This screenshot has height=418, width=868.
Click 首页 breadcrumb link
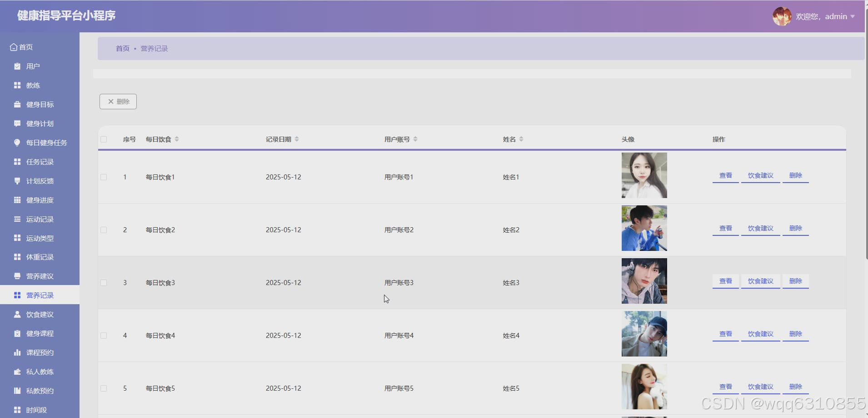(123, 49)
